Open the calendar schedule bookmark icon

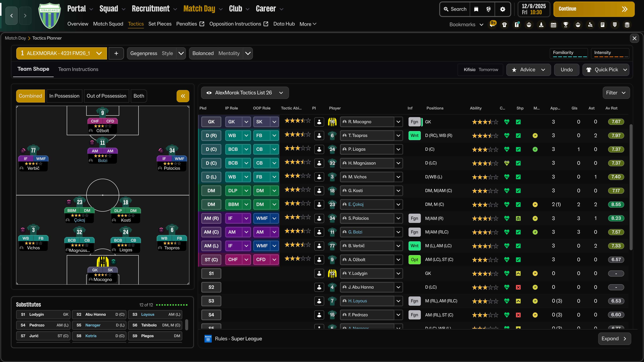click(x=553, y=24)
